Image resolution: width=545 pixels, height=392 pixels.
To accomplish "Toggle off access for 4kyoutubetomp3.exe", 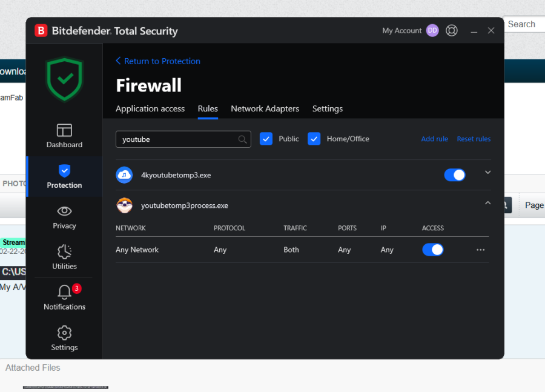I will pyautogui.click(x=455, y=175).
